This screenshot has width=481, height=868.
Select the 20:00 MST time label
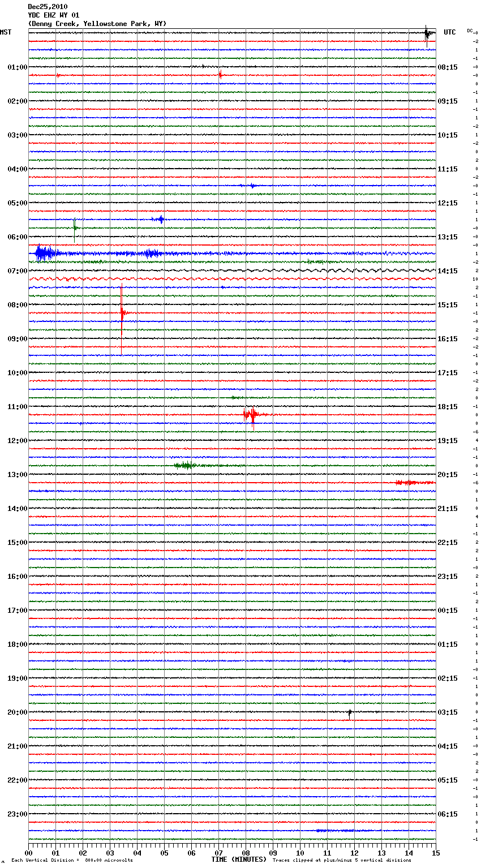coord(18,712)
